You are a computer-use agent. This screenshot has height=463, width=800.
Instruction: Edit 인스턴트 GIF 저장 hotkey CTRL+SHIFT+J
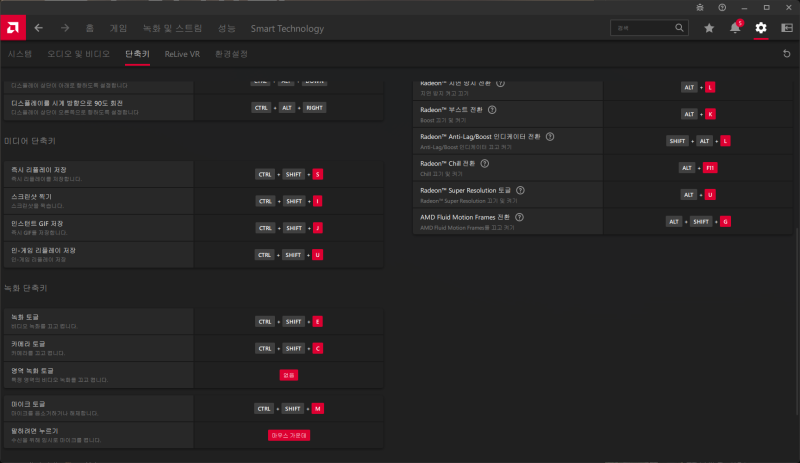point(289,228)
